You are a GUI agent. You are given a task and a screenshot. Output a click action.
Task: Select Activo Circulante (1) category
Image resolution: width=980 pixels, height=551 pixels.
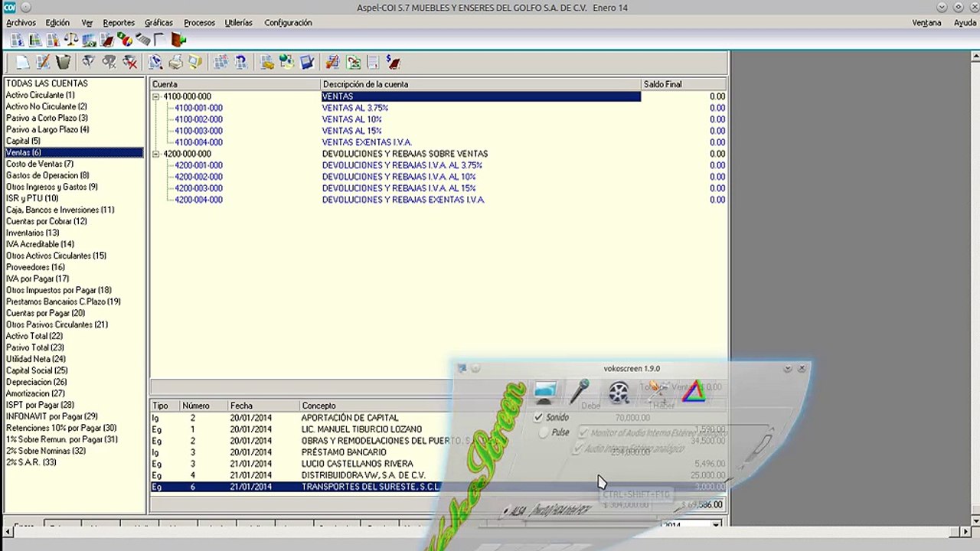41,95
